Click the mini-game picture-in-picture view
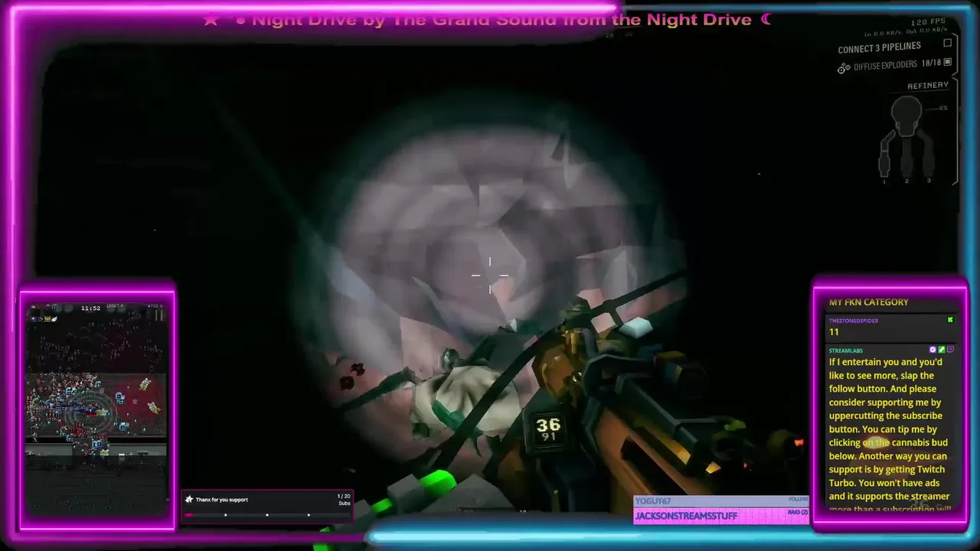980x551 pixels. 96,409
